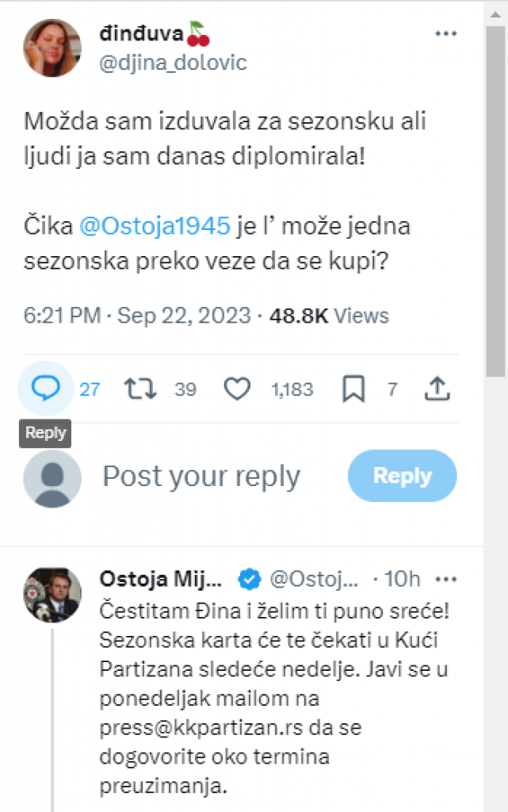Retweet the post via the repost icon
508x812 pixels.
(x=141, y=389)
